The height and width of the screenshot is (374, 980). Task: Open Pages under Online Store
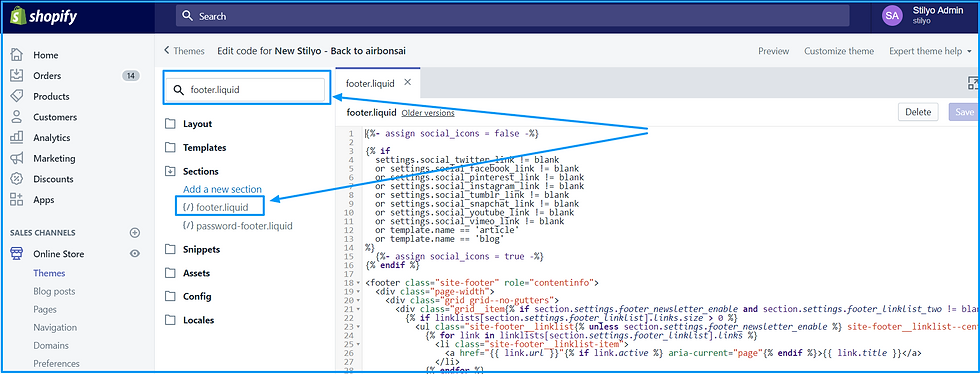click(45, 310)
